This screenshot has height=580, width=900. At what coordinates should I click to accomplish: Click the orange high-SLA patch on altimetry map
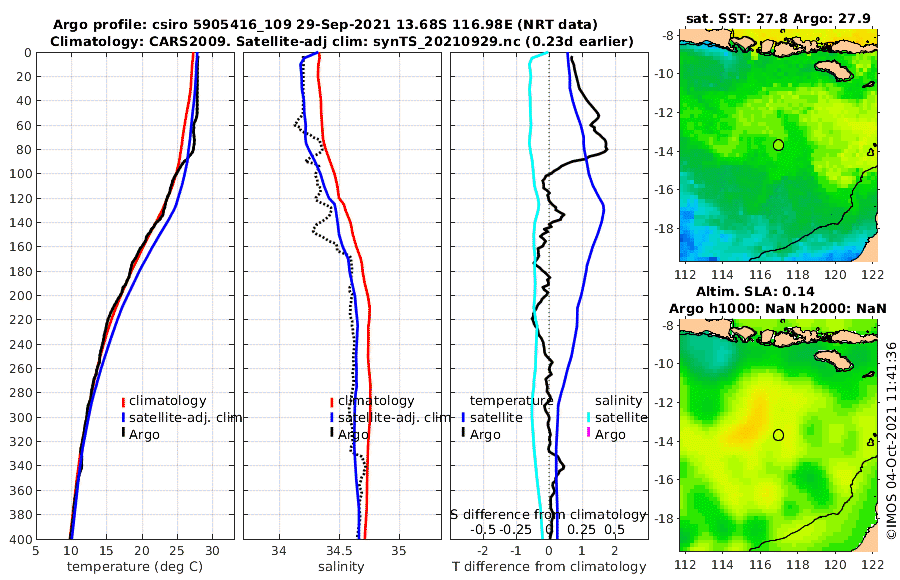point(751,424)
